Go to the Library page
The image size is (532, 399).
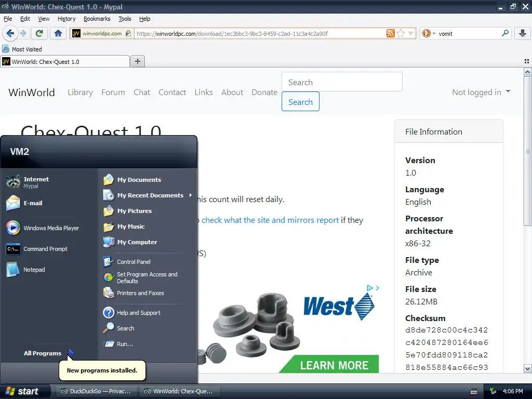tap(80, 92)
